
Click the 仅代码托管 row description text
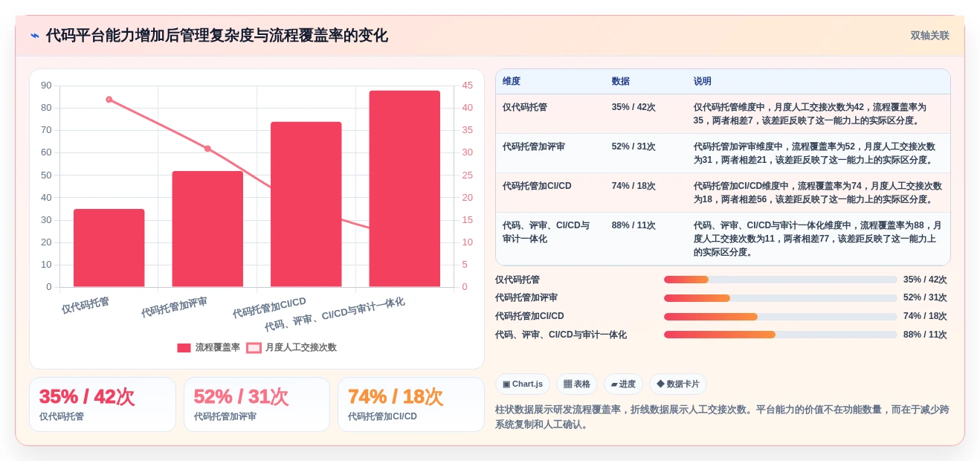coord(810,114)
